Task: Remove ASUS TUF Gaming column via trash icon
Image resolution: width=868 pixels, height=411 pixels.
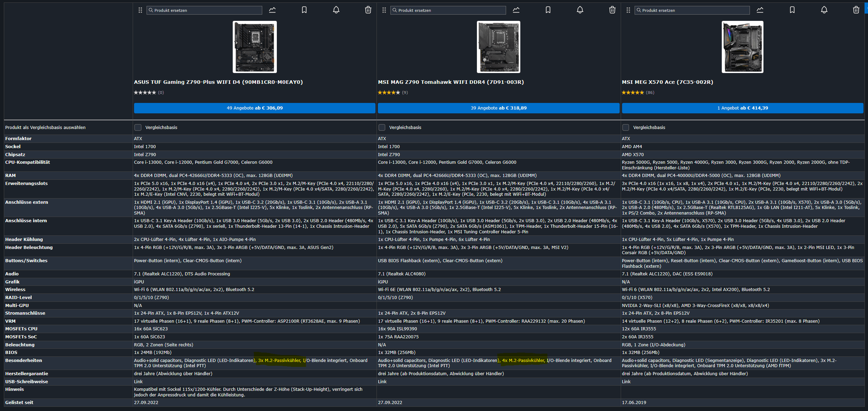Action: pos(368,10)
